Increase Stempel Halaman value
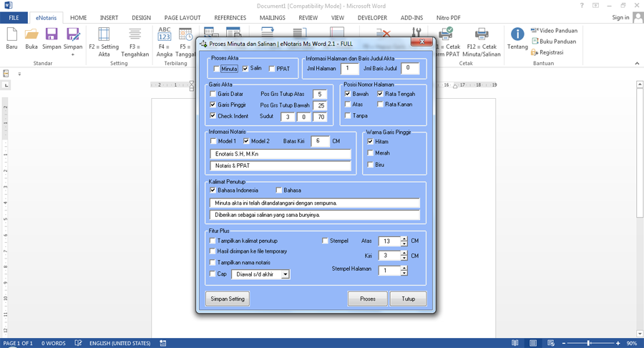The height and width of the screenshot is (348, 644). pyautogui.click(x=404, y=268)
